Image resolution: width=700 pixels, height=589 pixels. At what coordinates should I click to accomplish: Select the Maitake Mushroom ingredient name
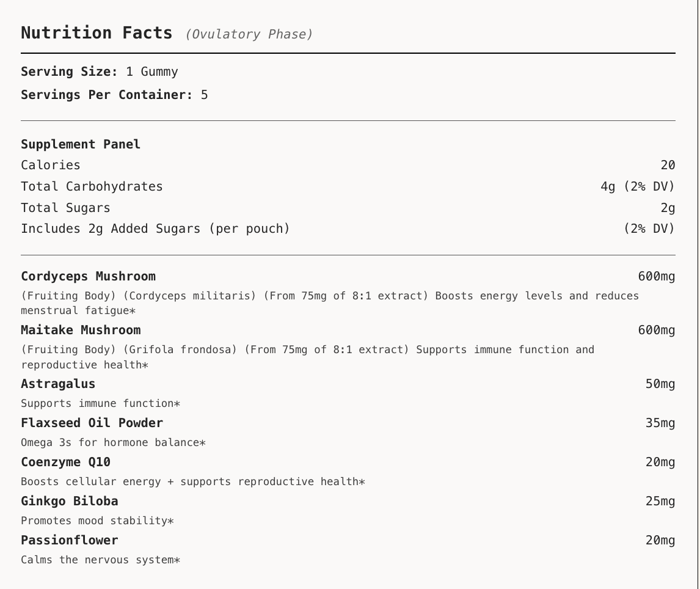tap(81, 330)
